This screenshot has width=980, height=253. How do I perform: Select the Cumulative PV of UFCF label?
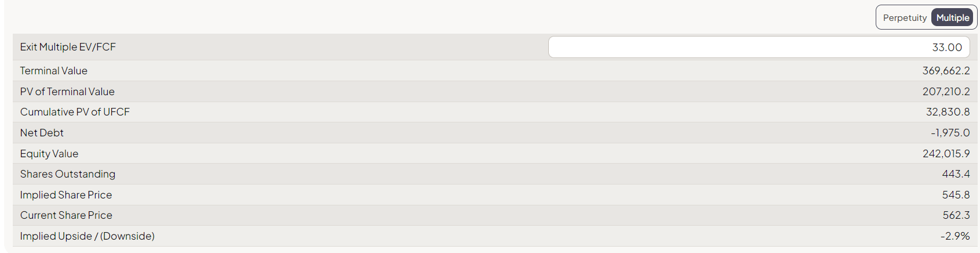click(75, 112)
